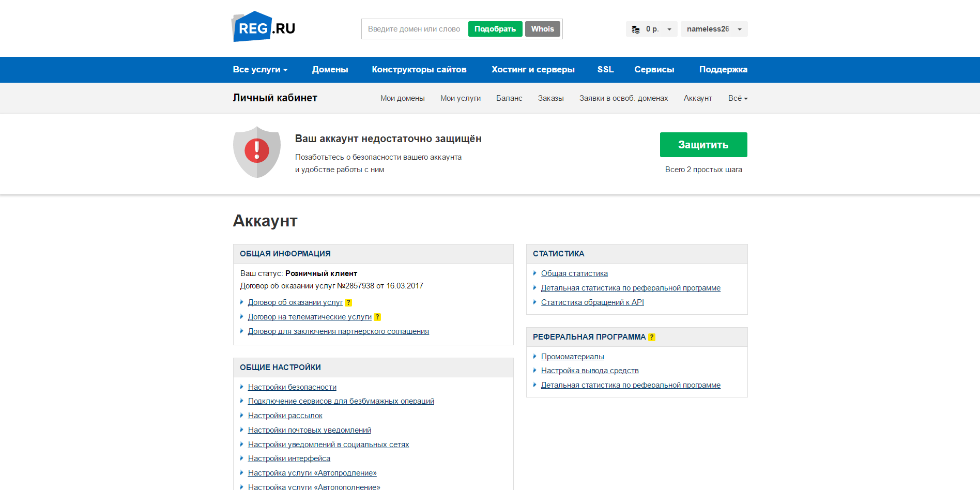This screenshot has width=980, height=490.
Task: Open «Настройки безопасности»
Action: coord(292,387)
